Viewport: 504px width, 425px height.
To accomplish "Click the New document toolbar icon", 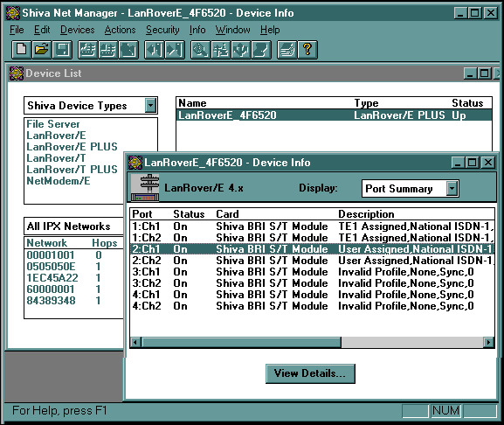I will point(22,50).
